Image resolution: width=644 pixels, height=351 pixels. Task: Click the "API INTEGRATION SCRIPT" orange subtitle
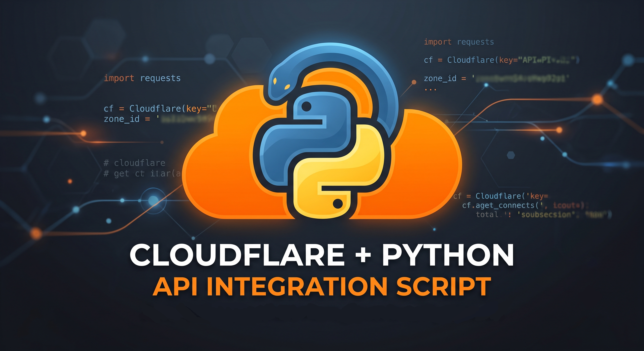pyautogui.click(x=322, y=287)
